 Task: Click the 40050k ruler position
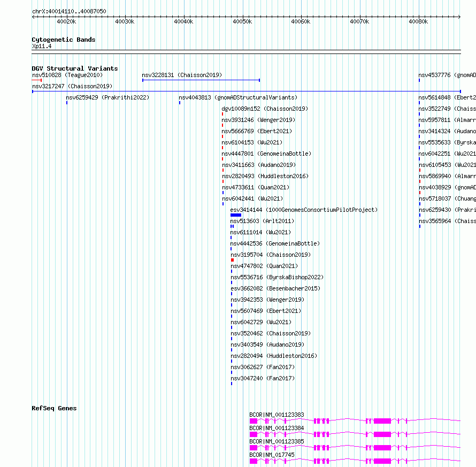242,21
